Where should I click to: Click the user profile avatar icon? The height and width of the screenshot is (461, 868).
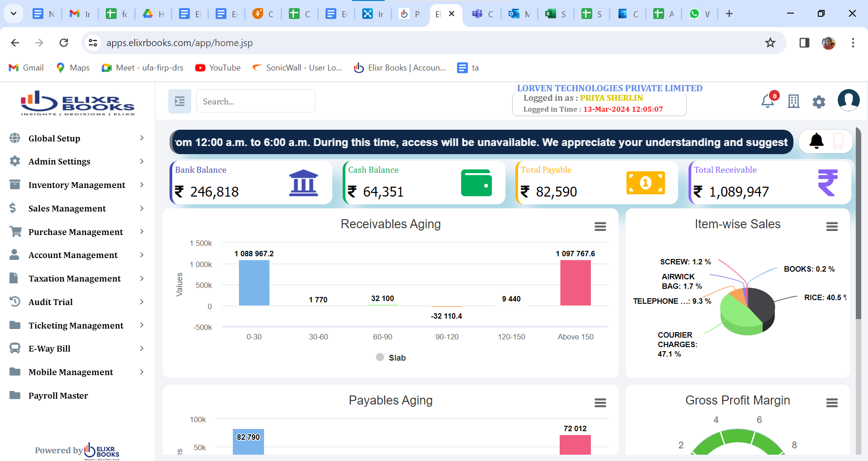[848, 100]
